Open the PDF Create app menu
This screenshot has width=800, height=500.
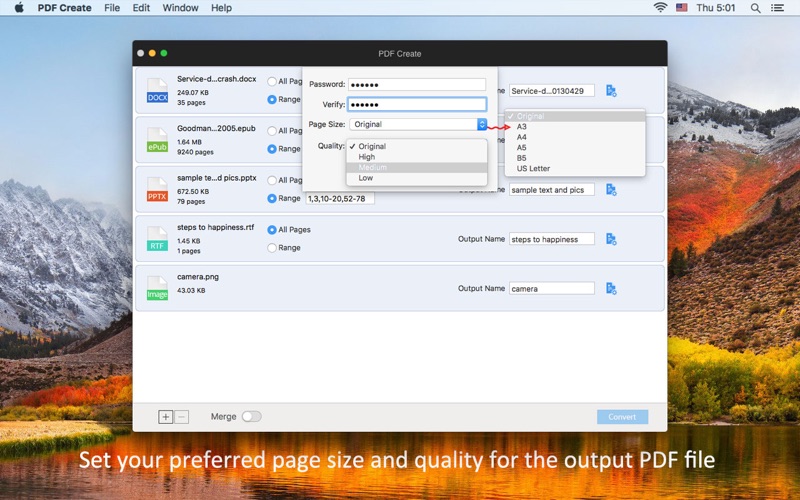64,8
